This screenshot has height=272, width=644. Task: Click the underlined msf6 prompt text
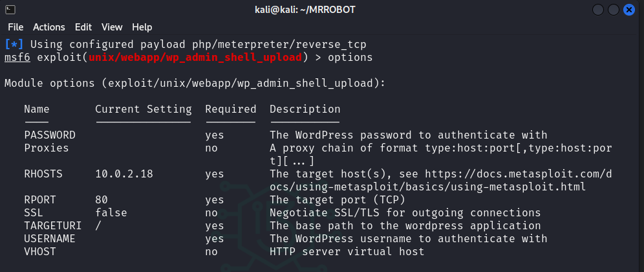coord(17,58)
